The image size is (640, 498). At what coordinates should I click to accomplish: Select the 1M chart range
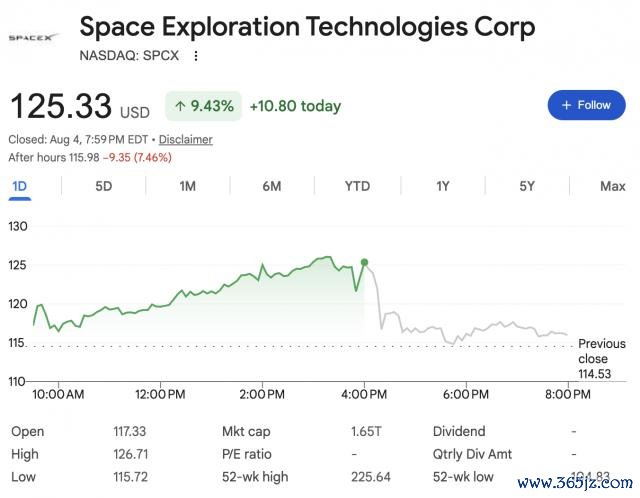coord(188,187)
